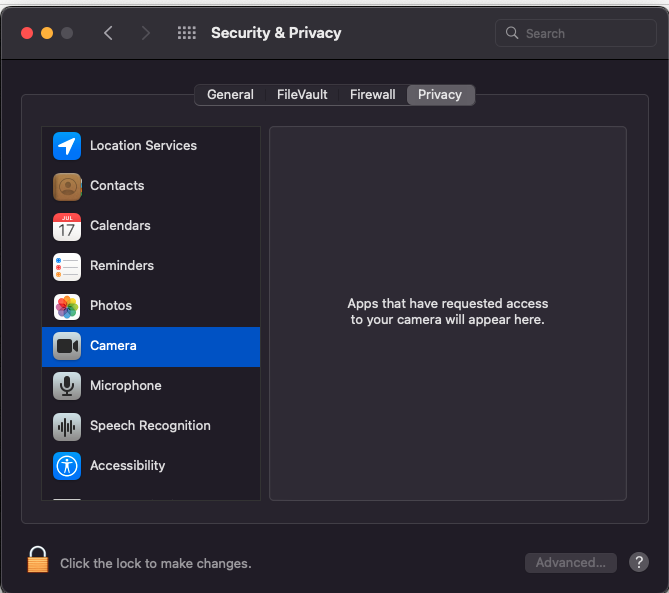Image resolution: width=669 pixels, height=593 pixels.
Task: Click the Speech Recognition waveform icon
Action: point(67,426)
